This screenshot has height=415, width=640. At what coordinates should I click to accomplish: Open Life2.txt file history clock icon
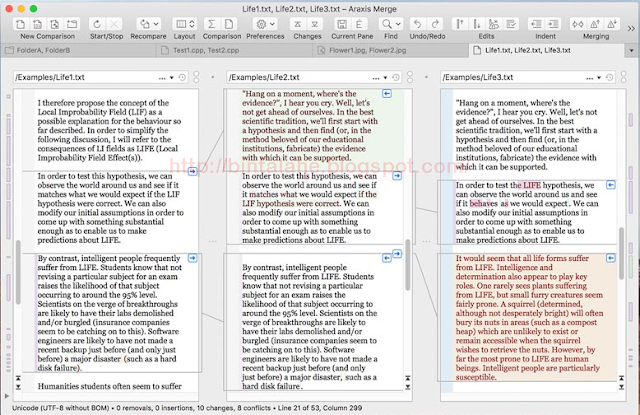click(x=396, y=77)
